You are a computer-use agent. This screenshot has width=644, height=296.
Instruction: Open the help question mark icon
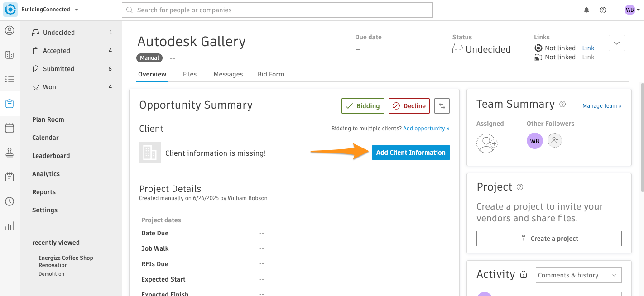point(603,10)
